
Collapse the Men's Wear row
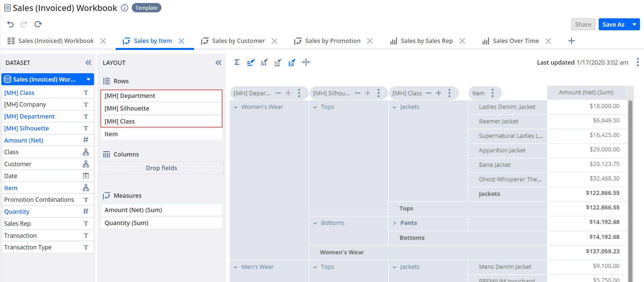click(235, 267)
